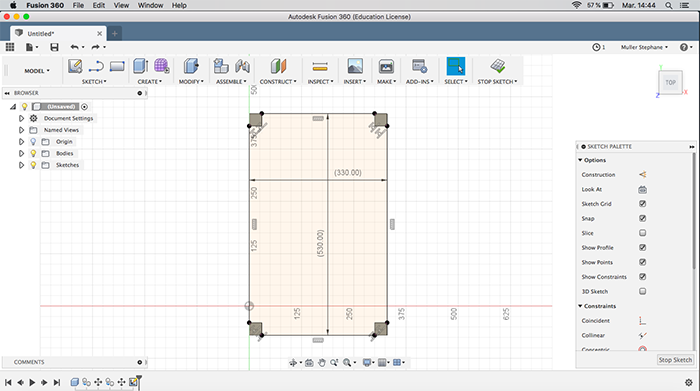Click the Stop Sketch button in palette

(675, 360)
